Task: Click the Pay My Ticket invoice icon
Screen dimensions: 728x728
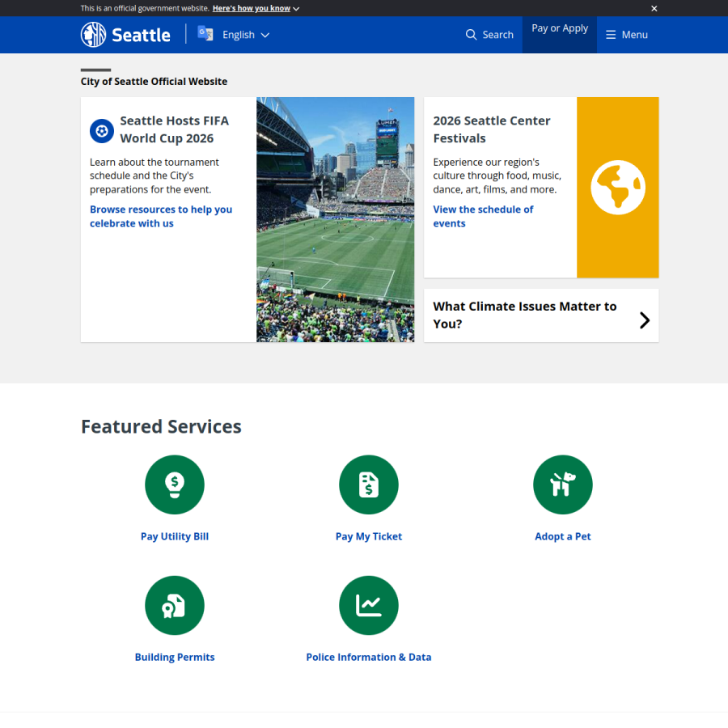Action: click(369, 485)
